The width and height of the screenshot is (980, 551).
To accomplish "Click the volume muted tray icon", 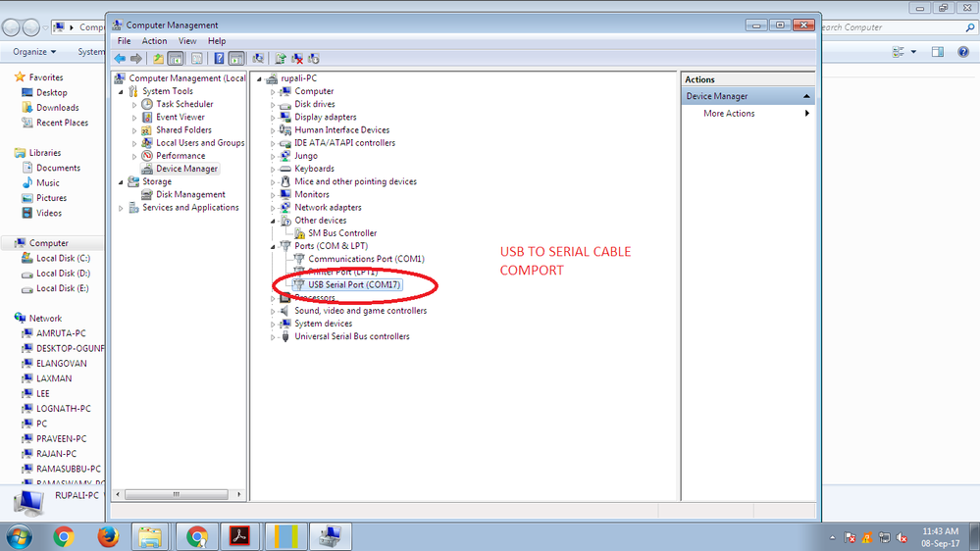I will coord(902,537).
